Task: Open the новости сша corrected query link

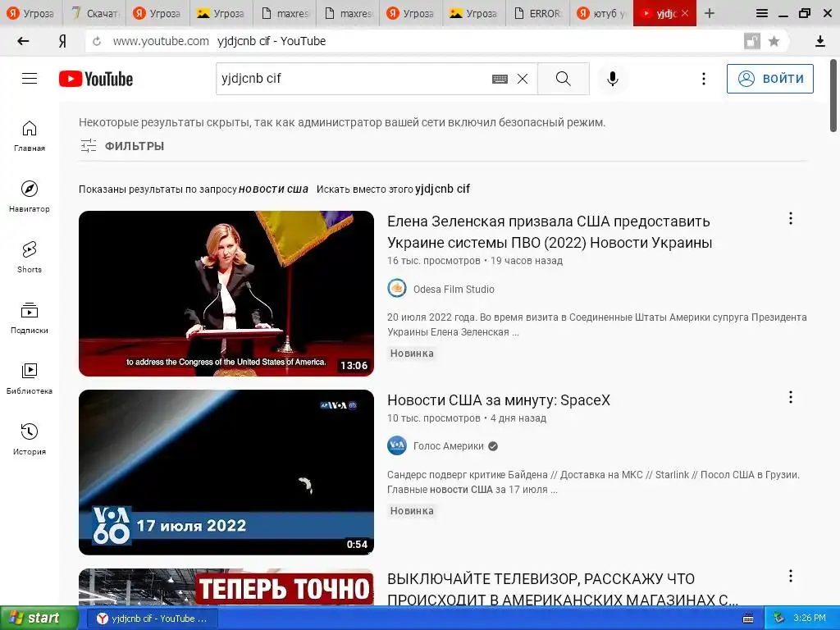Action: point(273,189)
